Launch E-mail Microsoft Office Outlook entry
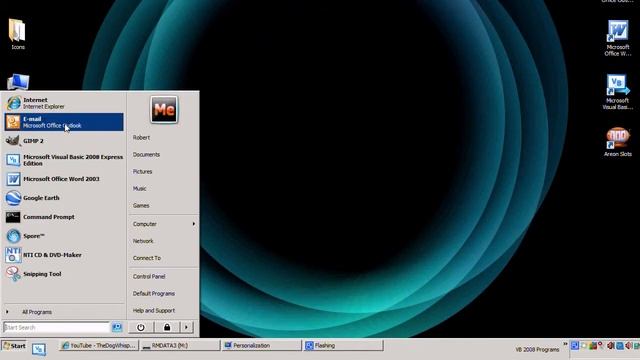The height and width of the screenshot is (360, 640). point(64,122)
